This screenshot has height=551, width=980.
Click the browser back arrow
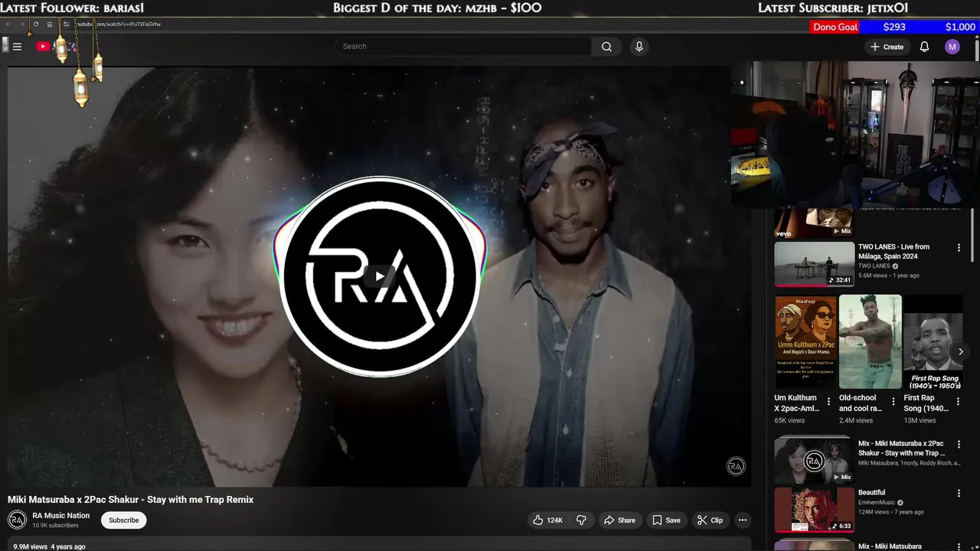tap(8, 24)
